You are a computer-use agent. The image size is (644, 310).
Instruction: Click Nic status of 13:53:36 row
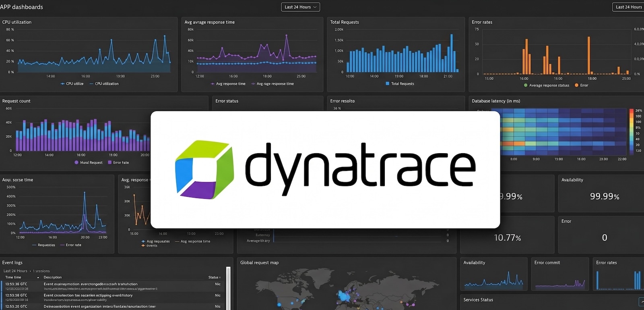point(218,284)
